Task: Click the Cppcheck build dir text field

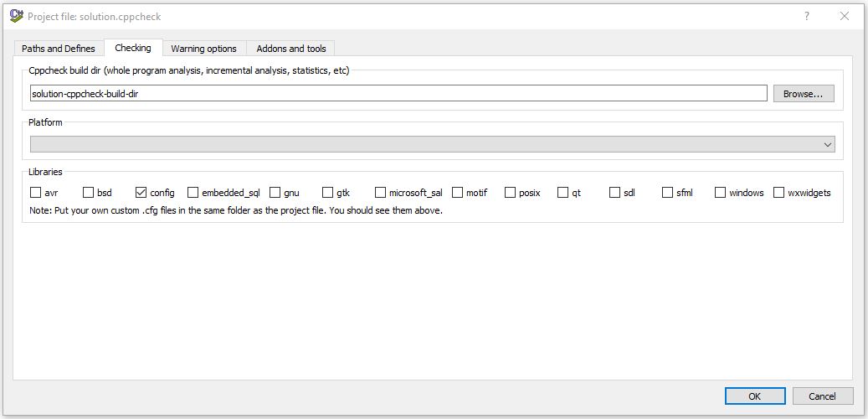Action: pyautogui.click(x=398, y=93)
